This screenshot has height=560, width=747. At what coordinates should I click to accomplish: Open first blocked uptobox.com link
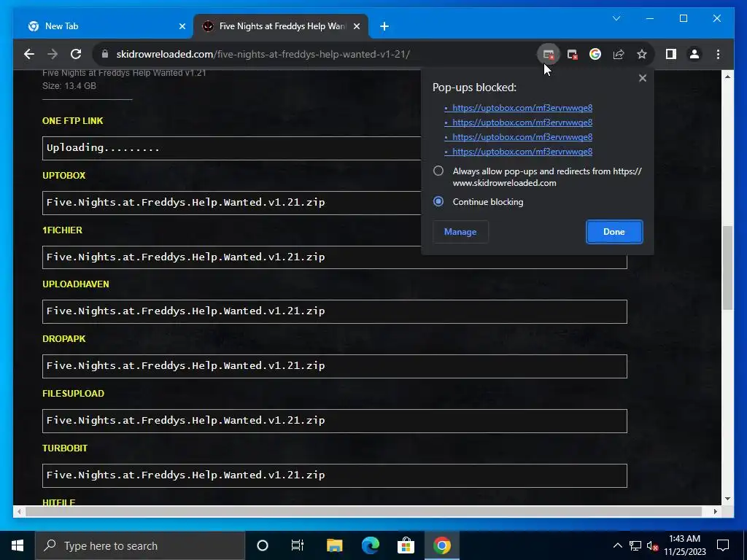click(x=522, y=108)
